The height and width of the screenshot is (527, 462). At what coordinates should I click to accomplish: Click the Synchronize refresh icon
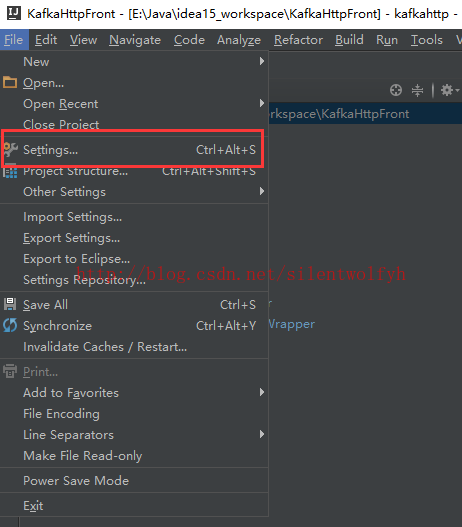tap(10, 325)
